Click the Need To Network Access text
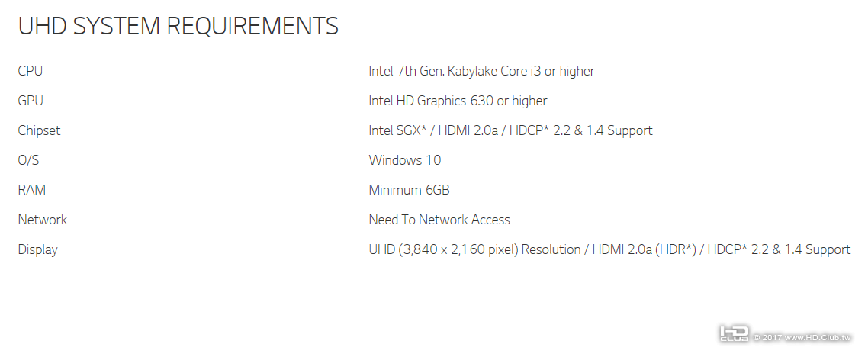Image resolution: width=868 pixels, height=357 pixels. (439, 220)
